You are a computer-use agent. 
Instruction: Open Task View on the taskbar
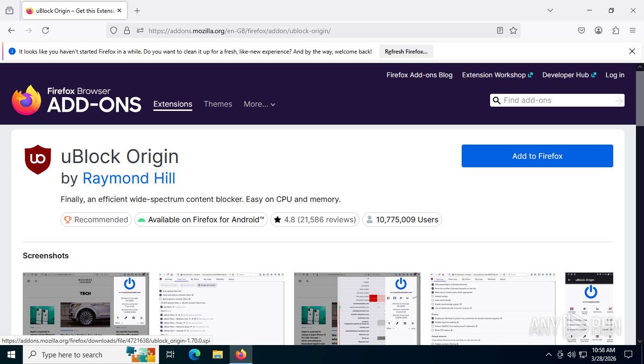(x=170, y=355)
